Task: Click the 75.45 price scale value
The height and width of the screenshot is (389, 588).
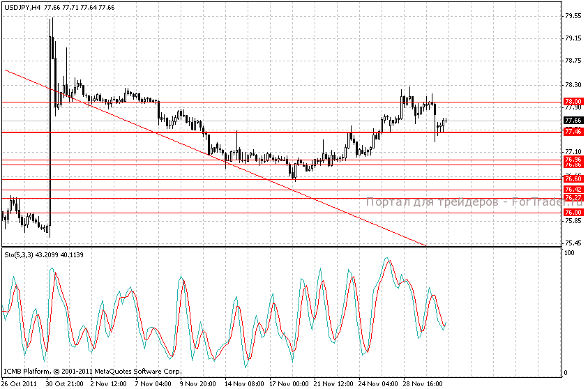Action: (573, 243)
